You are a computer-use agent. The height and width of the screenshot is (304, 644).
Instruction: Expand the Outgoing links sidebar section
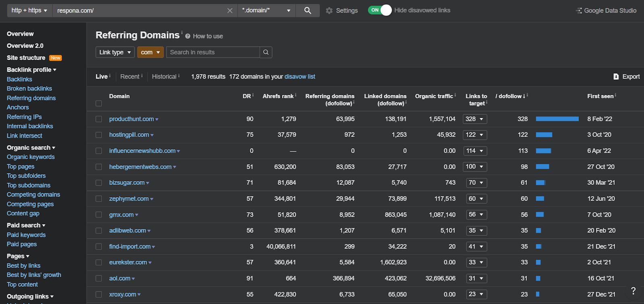[x=30, y=297]
